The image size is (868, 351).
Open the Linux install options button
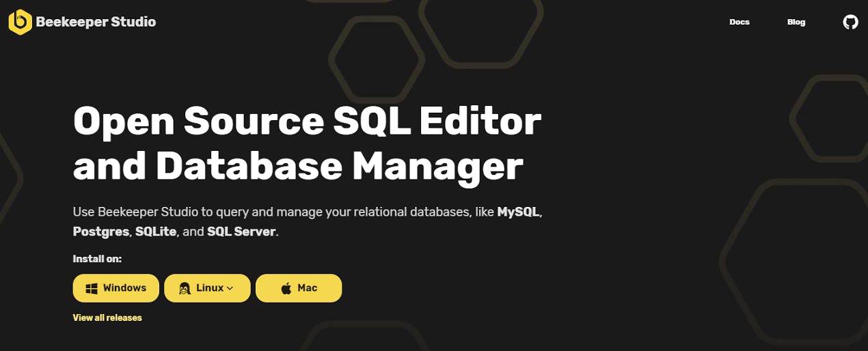tap(207, 288)
